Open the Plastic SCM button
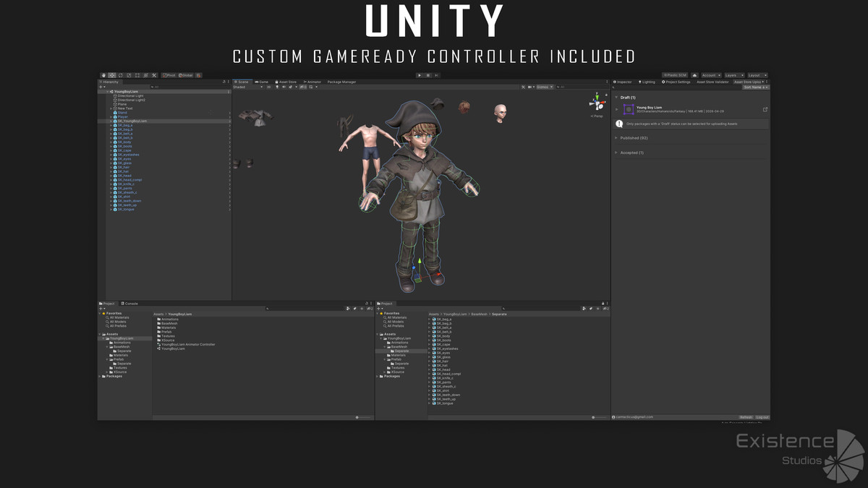868x488 pixels. [675, 75]
